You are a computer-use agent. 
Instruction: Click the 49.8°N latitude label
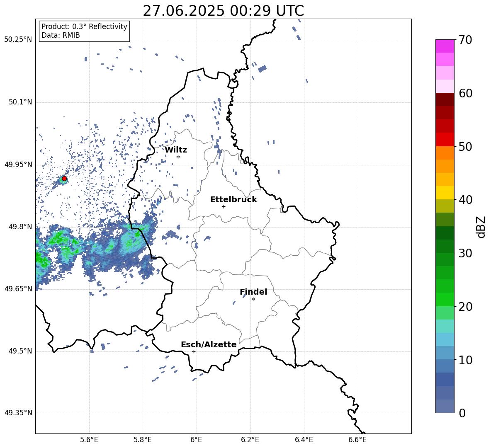tap(20, 227)
